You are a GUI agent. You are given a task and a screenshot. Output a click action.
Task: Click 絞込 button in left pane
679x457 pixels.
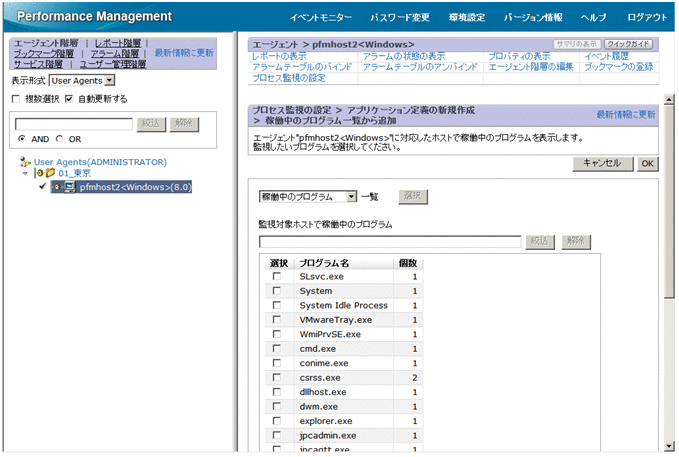click(151, 124)
